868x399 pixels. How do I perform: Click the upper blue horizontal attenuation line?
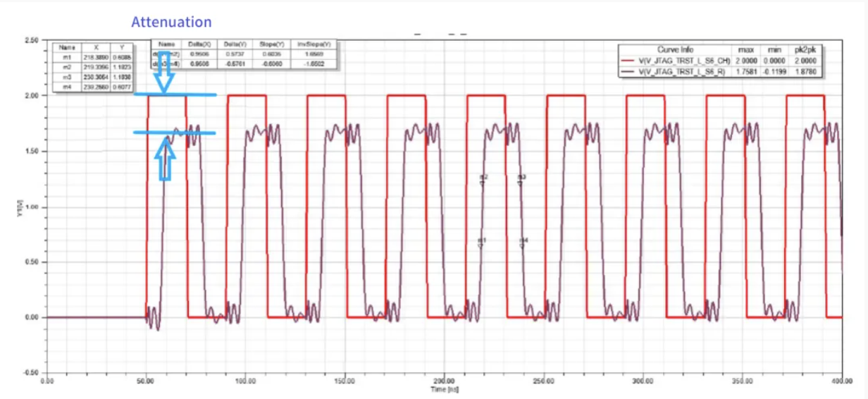[x=175, y=95]
